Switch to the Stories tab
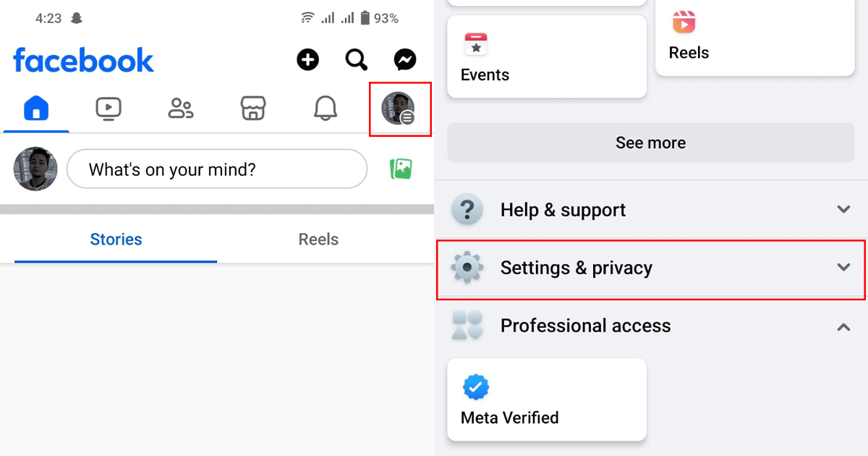Viewport: 868px width, 456px height. pos(116,240)
